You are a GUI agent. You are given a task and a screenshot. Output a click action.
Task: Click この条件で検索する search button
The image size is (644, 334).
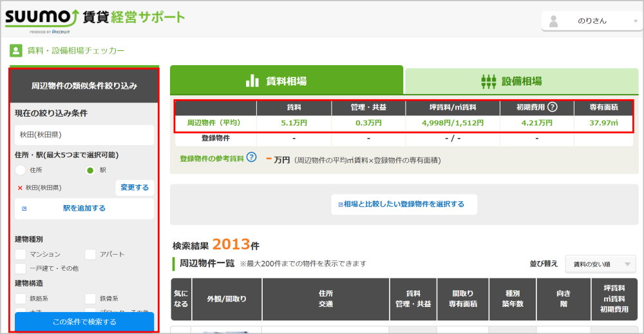(84, 322)
